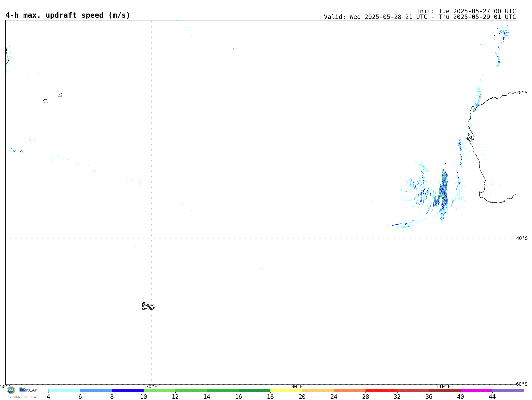The width and height of the screenshot is (532, 400).
Task: Select the Valid time range text line
Action: pos(420,17)
